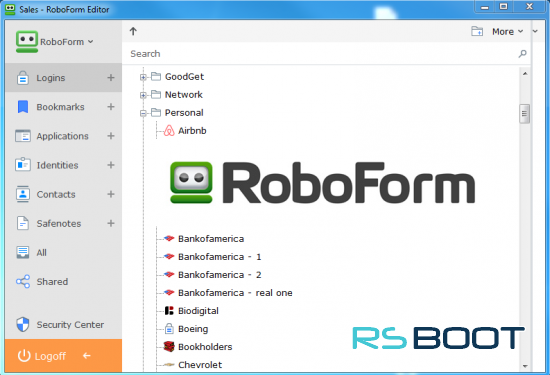
Task: Open the Bookholders login
Action: point(205,347)
